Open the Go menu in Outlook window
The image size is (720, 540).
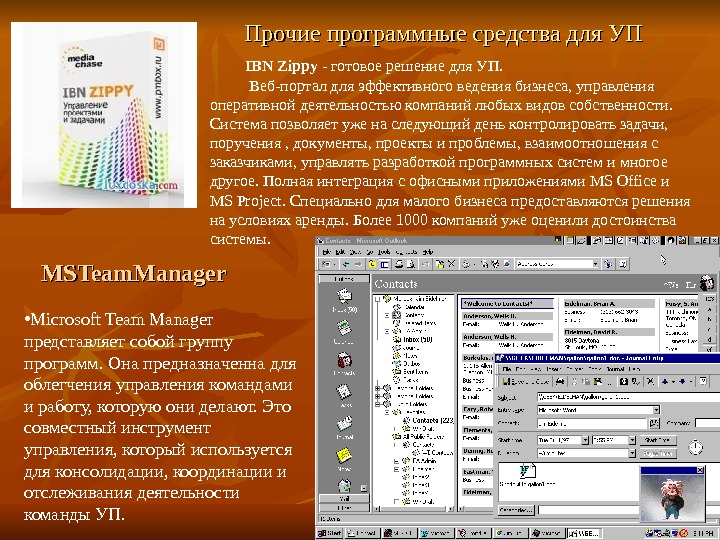tap(369, 252)
